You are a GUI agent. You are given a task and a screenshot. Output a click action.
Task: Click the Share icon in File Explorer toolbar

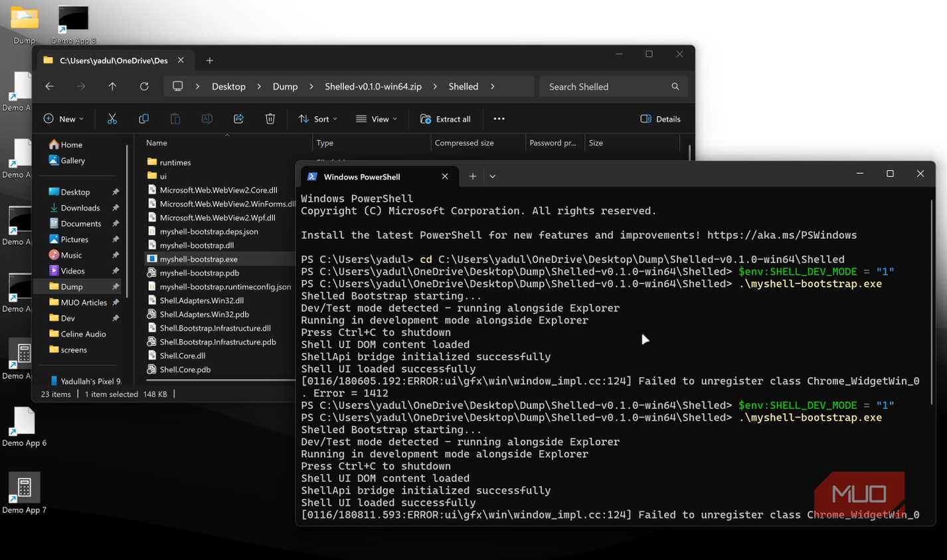[238, 119]
